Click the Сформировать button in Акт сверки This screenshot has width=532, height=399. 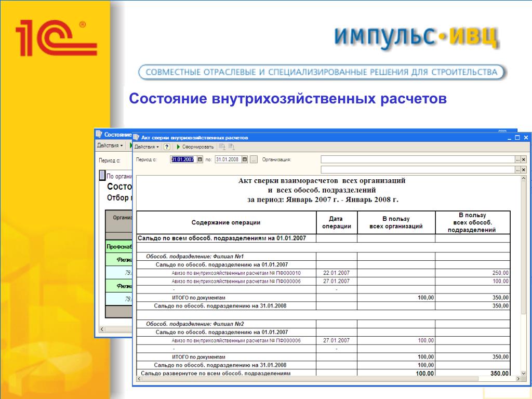195,147
